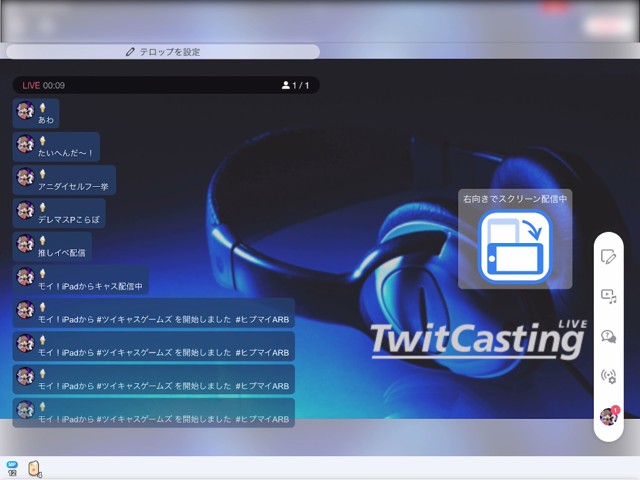Select the comment アニダイセルフ一挙
Viewport: 640px width, 480px height.
pos(64,180)
